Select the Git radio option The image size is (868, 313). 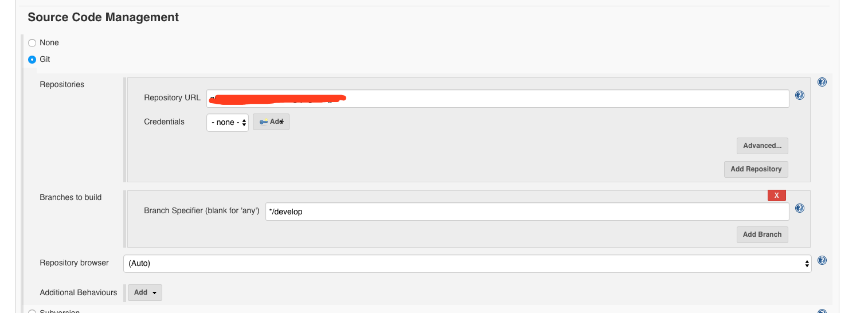point(32,60)
